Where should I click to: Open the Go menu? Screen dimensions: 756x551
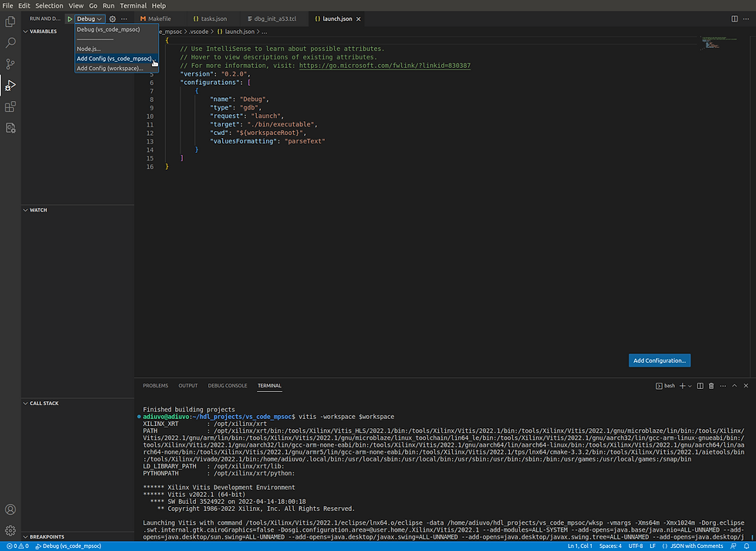pyautogui.click(x=93, y=6)
